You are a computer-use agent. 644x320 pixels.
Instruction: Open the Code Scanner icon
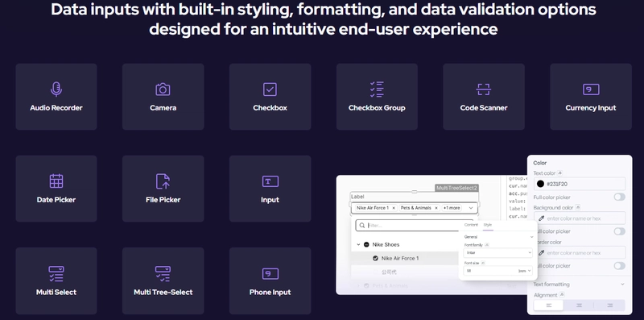[484, 89]
